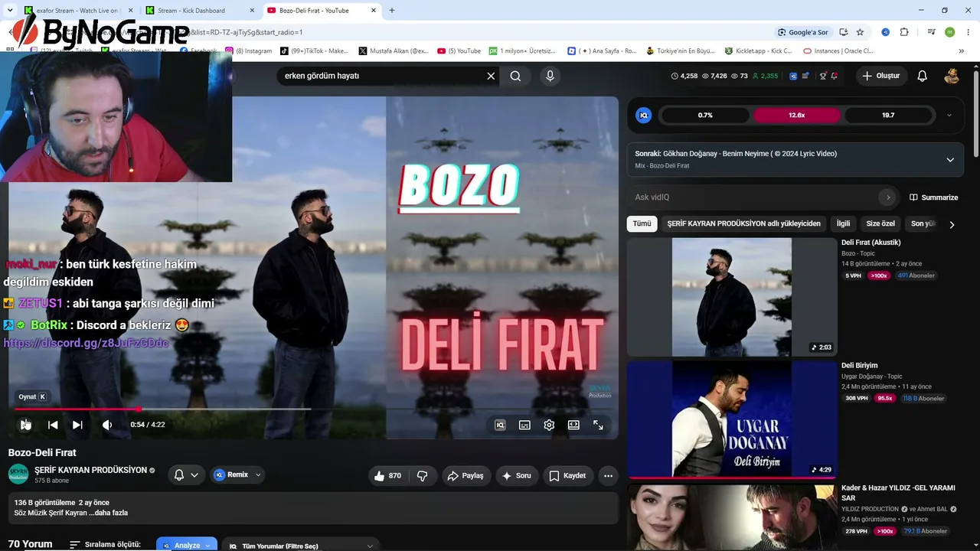Open the ŞERİF KAYRAN PRODÜKSİYON channel avatar

(x=18, y=474)
